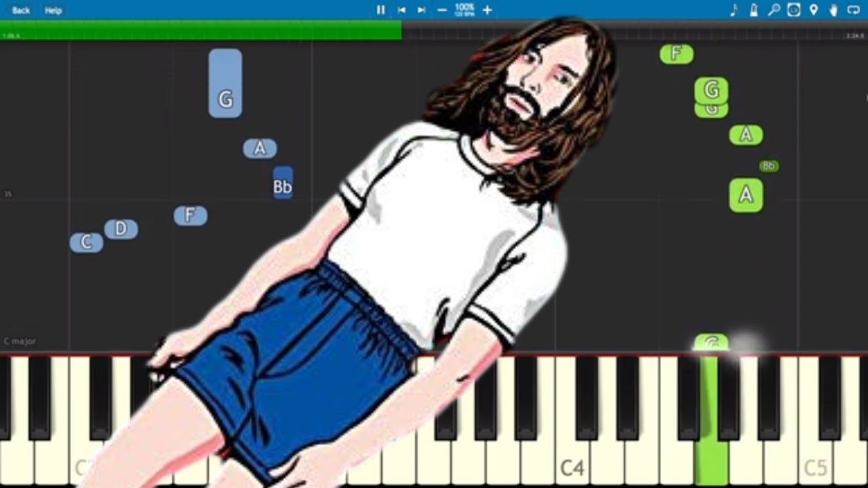This screenshot has height=488, width=868.
Task: Open the square icon before the bookmark pin
Action: (x=793, y=10)
